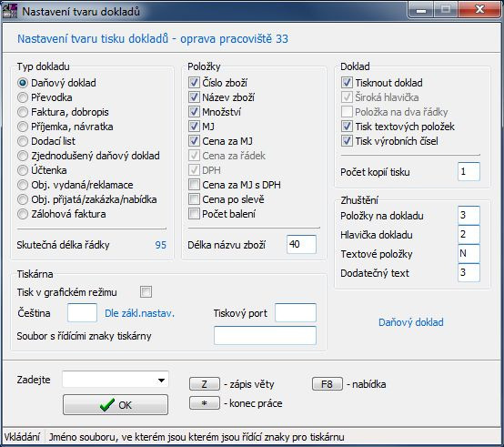This screenshot has width=504, height=447.
Task: Enable Cena za MJ s DPH checkbox
Action: [194, 185]
